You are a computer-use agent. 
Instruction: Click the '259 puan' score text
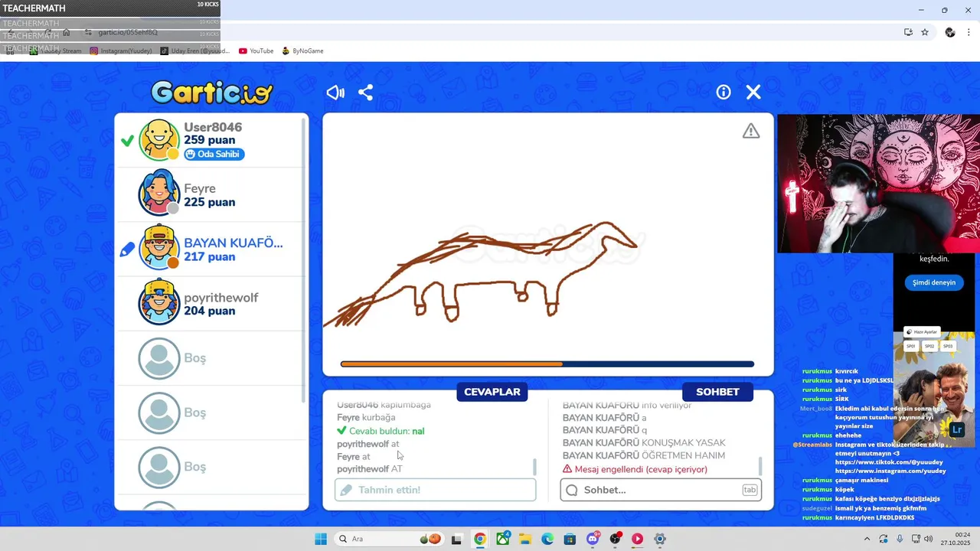pyautogui.click(x=209, y=141)
